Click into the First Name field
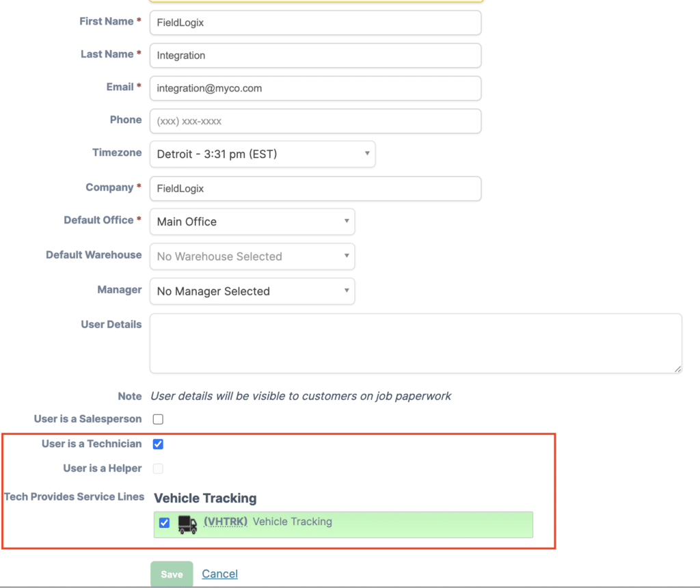The height and width of the screenshot is (588, 700). 315,23
